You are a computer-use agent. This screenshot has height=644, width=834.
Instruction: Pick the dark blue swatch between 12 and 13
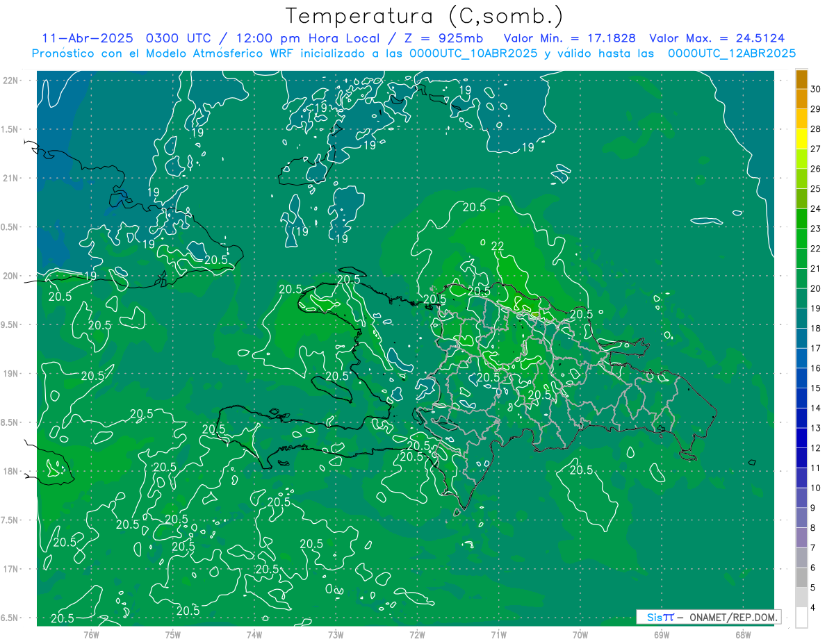(x=801, y=438)
